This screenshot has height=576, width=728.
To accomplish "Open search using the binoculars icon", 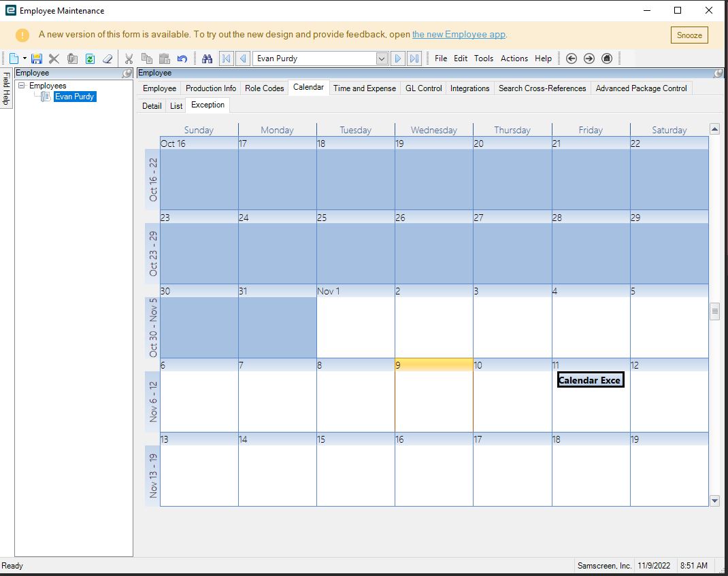I will click(207, 58).
